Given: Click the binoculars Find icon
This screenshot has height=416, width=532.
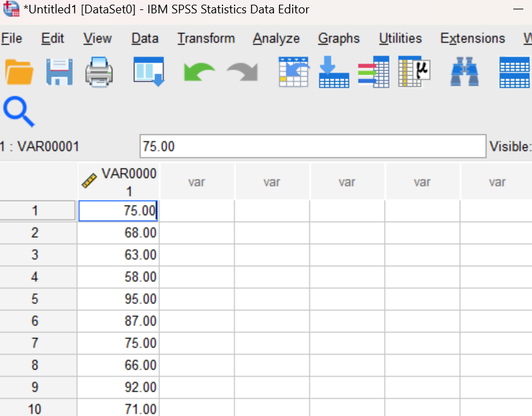Looking at the screenshot, I should tap(464, 72).
